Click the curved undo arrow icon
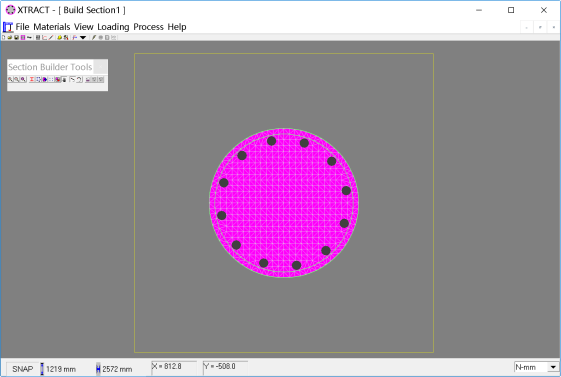 coord(79,79)
